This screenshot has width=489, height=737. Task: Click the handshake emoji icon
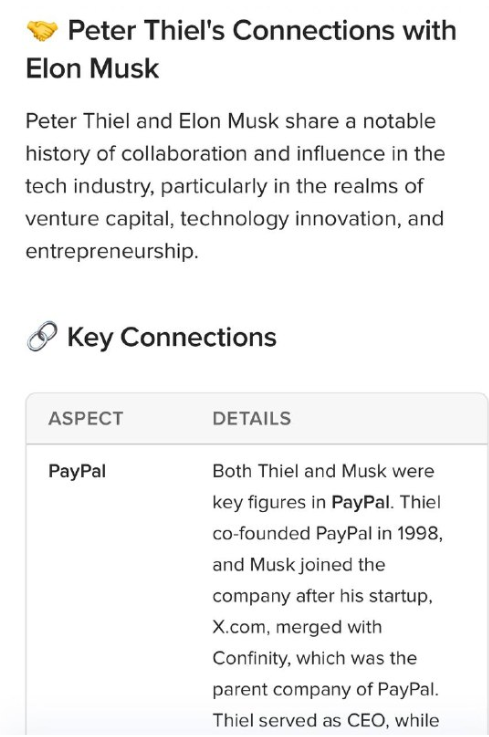[x=42, y=31]
